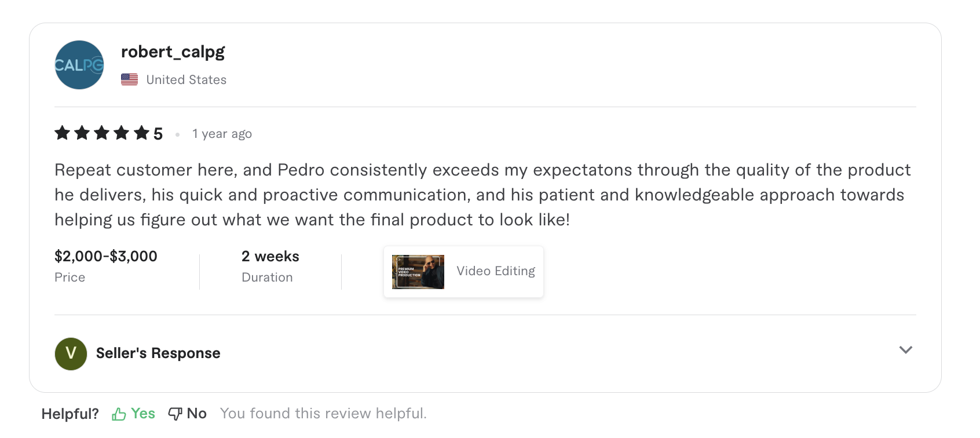Mark review unhelpful with No label
This screenshot has height=438, width=980.
tap(197, 413)
